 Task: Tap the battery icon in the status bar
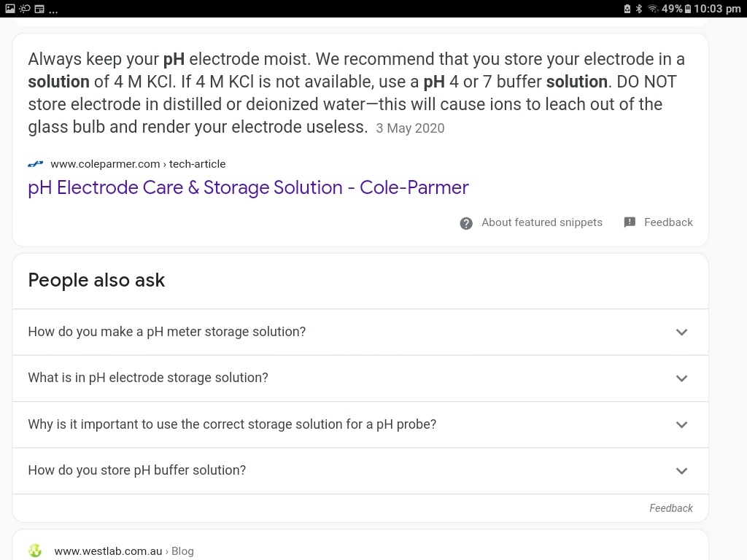tap(687, 9)
